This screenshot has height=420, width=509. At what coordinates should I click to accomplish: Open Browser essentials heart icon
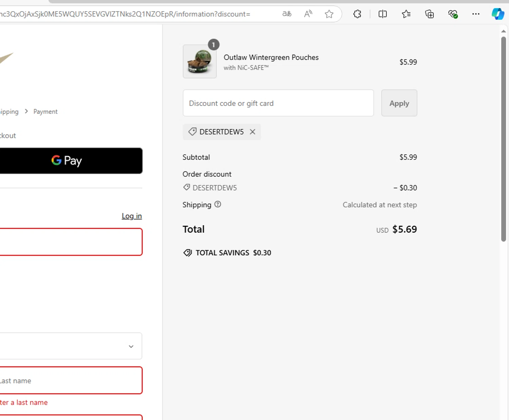click(x=453, y=14)
